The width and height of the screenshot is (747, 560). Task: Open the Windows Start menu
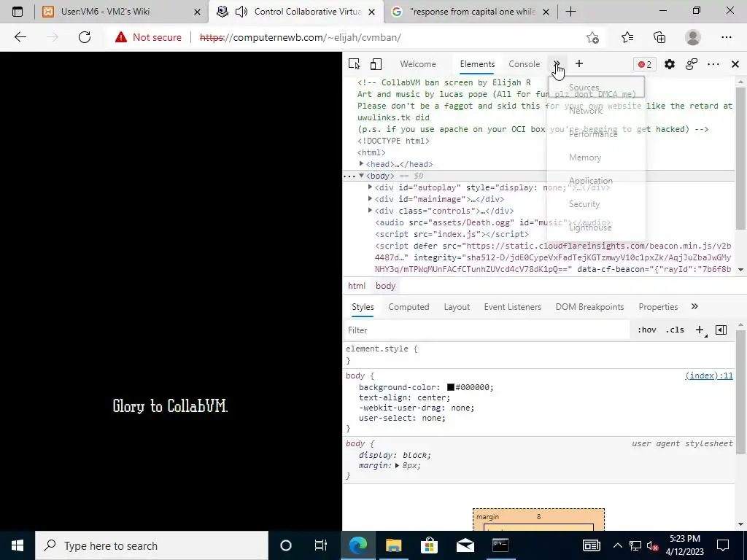[18, 545]
